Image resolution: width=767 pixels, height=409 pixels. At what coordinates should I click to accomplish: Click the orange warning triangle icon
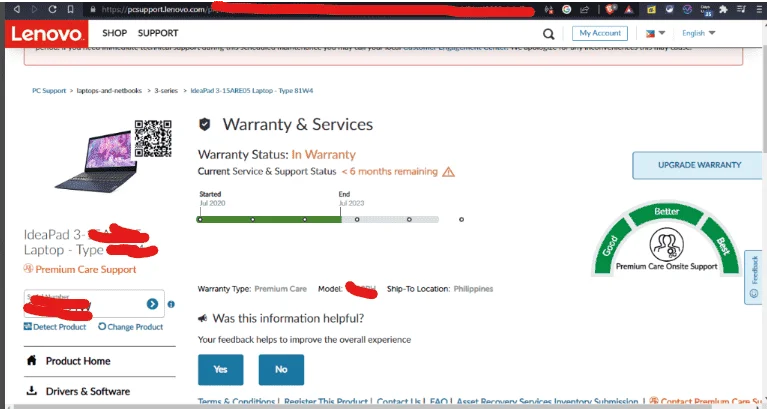(448, 172)
